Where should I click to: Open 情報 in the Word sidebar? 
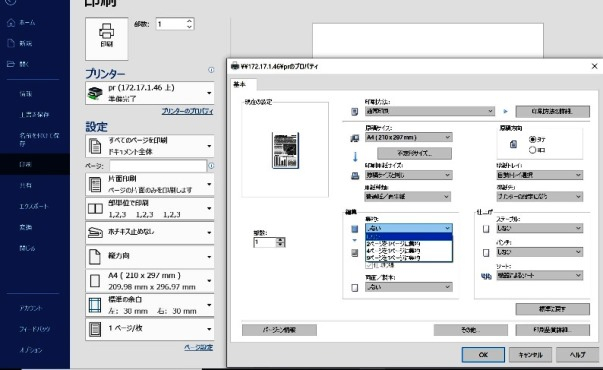point(26,94)
